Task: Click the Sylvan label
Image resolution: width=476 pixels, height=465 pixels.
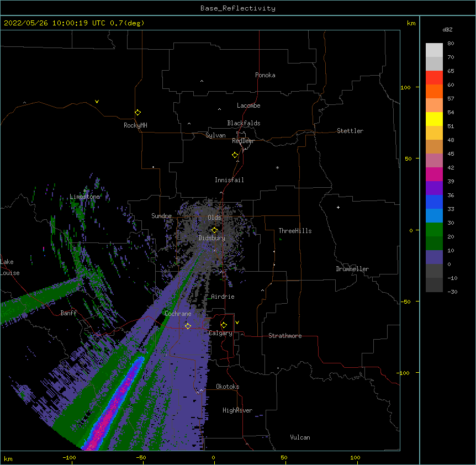Action: click(215, 135)
